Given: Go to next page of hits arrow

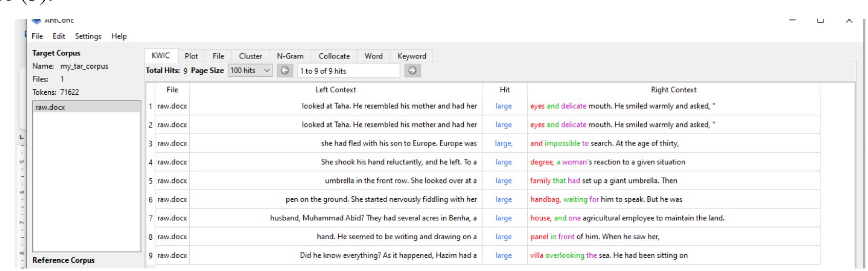Looking at the screenshot, I should click(411, 71).
